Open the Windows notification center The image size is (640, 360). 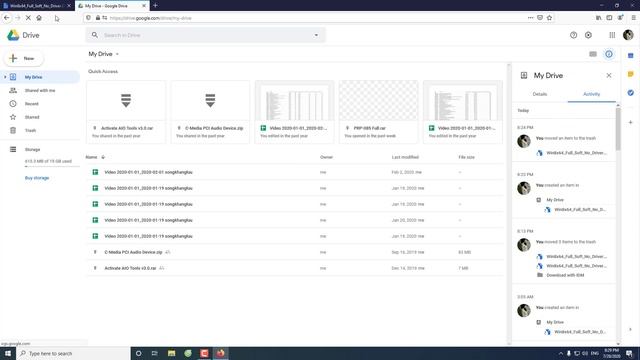(629, 353)
